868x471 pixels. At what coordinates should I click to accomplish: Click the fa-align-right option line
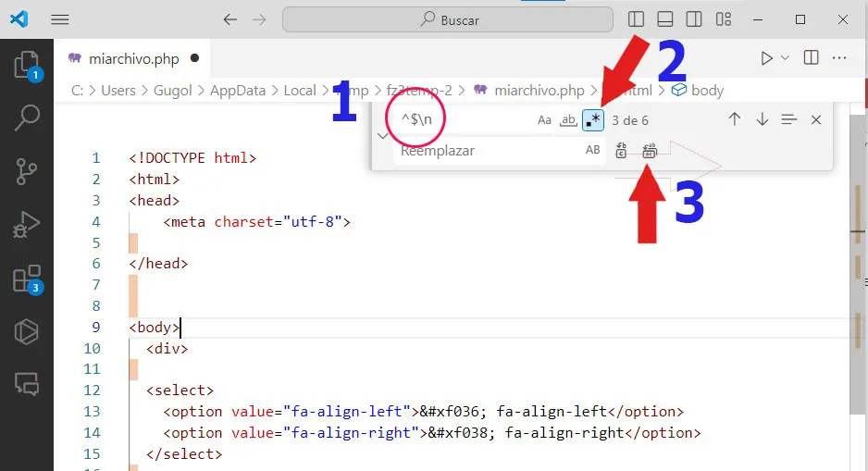pyautogui.click(x=432, y=433)
